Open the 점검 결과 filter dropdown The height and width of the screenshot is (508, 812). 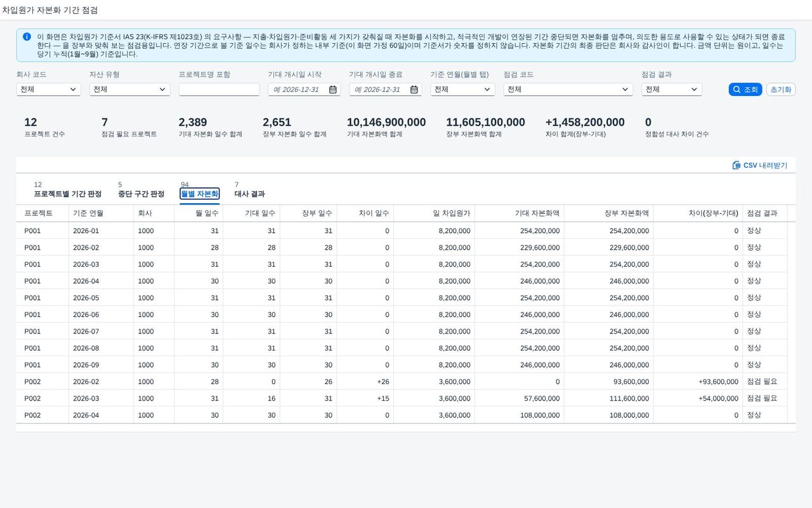tap(671, 90)
